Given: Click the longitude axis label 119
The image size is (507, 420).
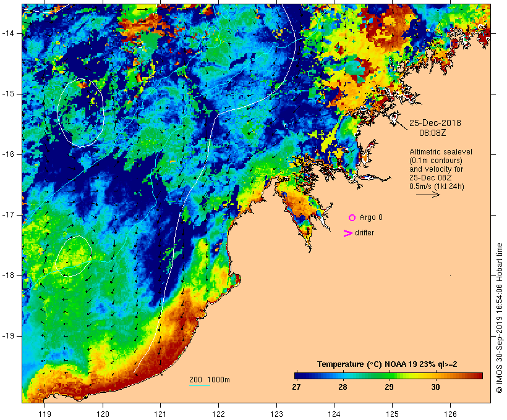Looking at the screenshot, I should [x=45, y=414].
